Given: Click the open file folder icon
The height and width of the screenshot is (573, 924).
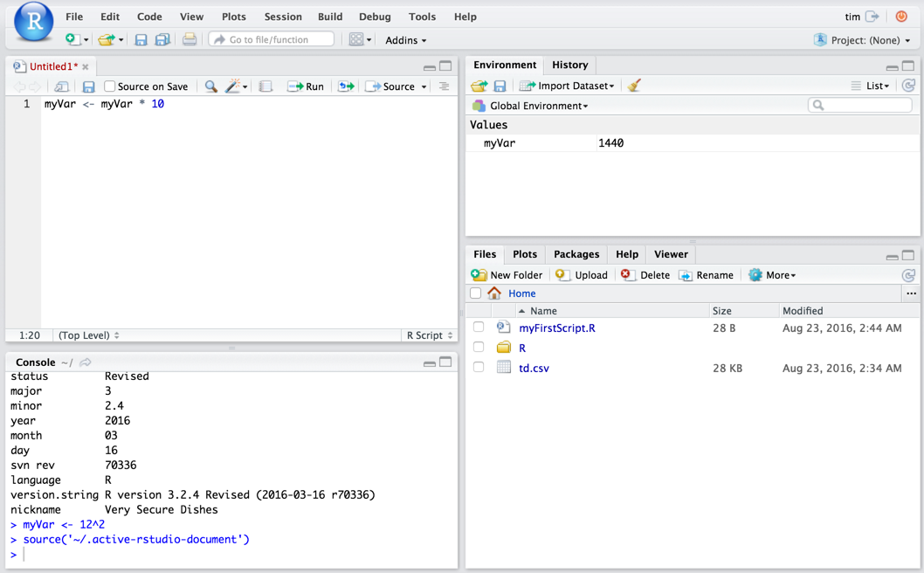Looking at the screenshot, I should click(107, 39).
